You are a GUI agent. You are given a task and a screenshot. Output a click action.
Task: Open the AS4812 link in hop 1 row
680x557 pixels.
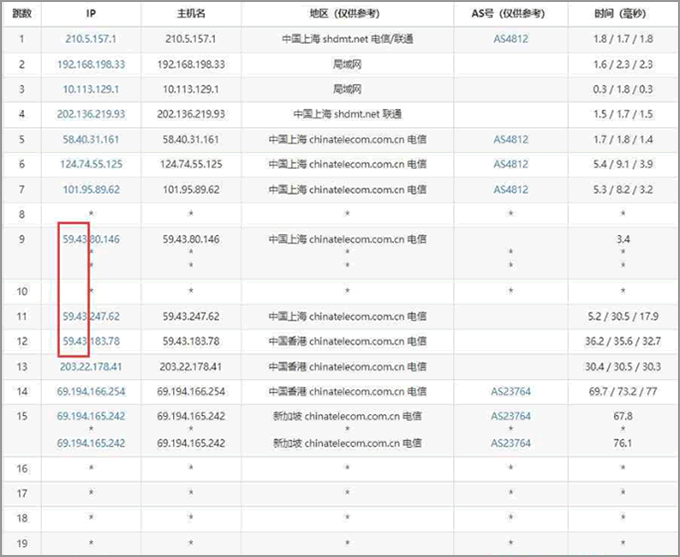click(x=510, y=39)
